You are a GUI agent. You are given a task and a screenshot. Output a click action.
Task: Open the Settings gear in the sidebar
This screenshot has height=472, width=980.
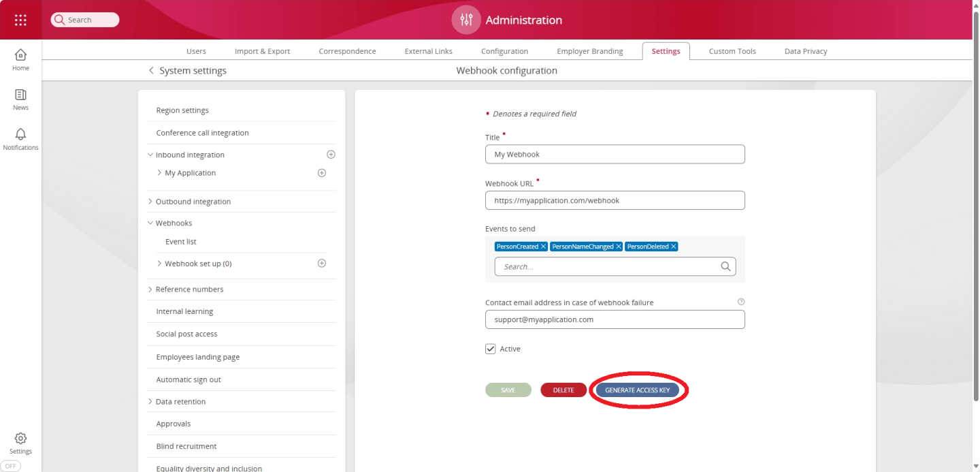(20, 439)
